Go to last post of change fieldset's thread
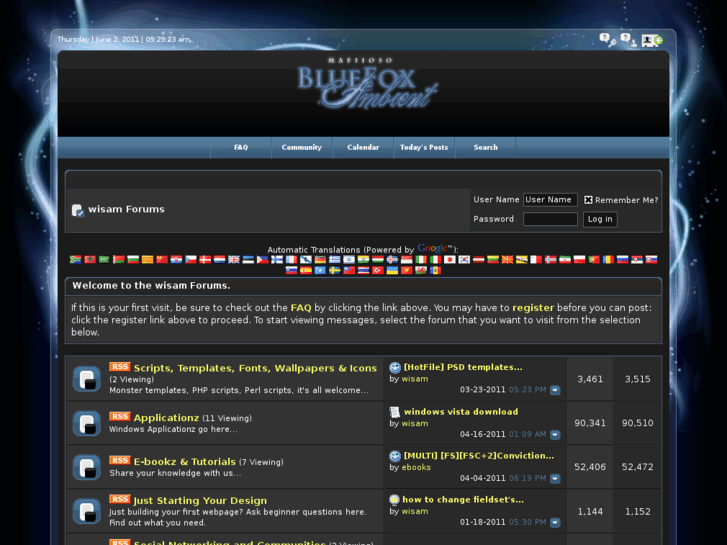727x545 pixels. coord(555,522)
